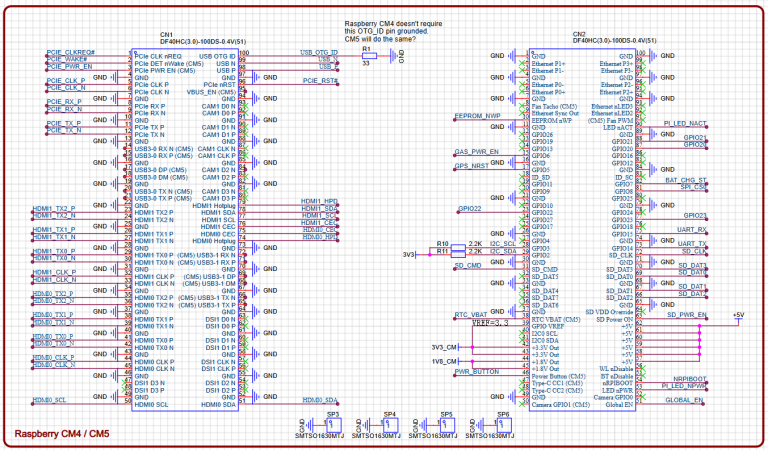Viewport: 768px width, 450px height.
Task: Select the GAS_PWR_EN net label
Action: coord(477,152)
